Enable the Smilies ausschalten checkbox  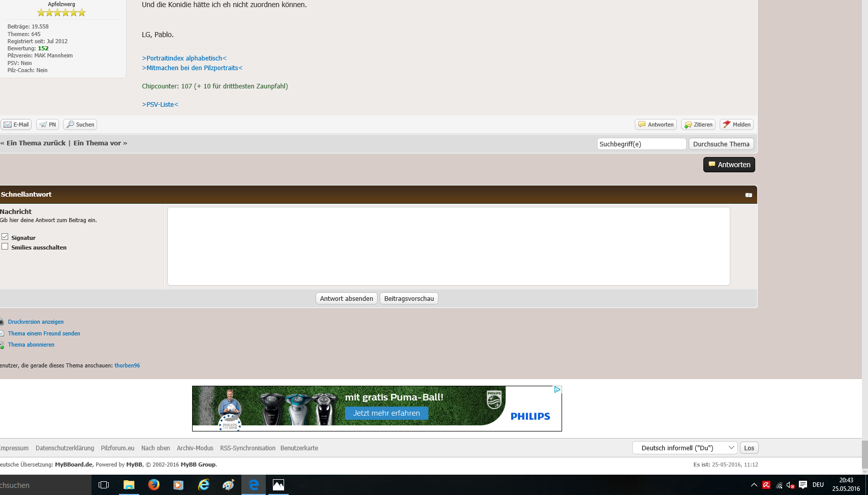point(5,246)
